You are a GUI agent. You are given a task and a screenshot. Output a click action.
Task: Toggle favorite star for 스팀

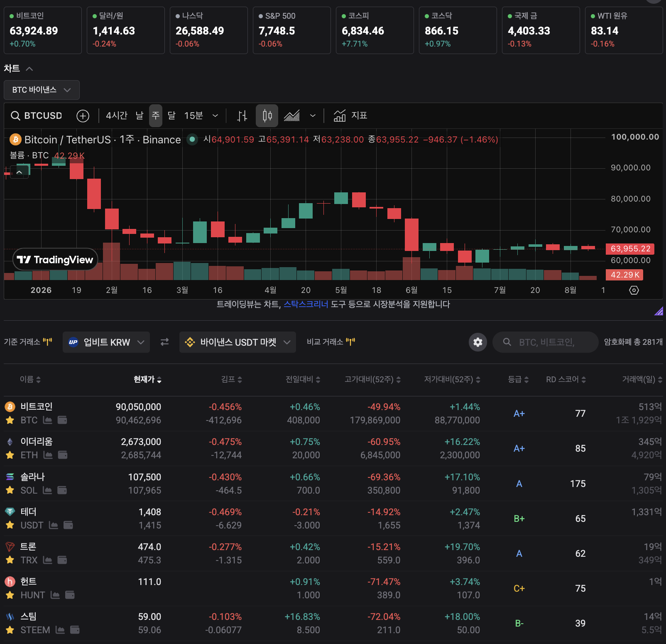[x=10, y=630]
